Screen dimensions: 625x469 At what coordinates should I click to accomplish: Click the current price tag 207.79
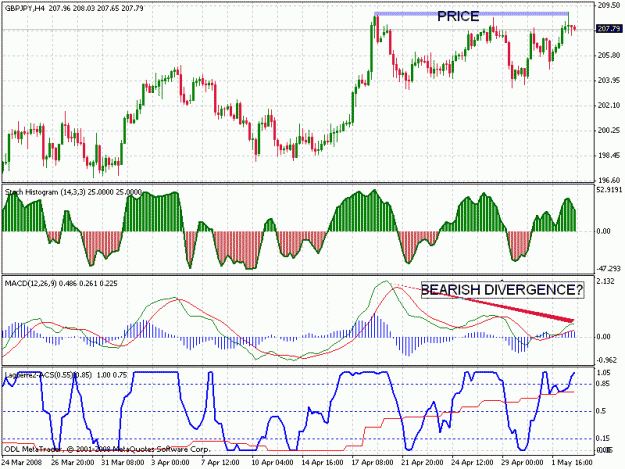point(609,29)
